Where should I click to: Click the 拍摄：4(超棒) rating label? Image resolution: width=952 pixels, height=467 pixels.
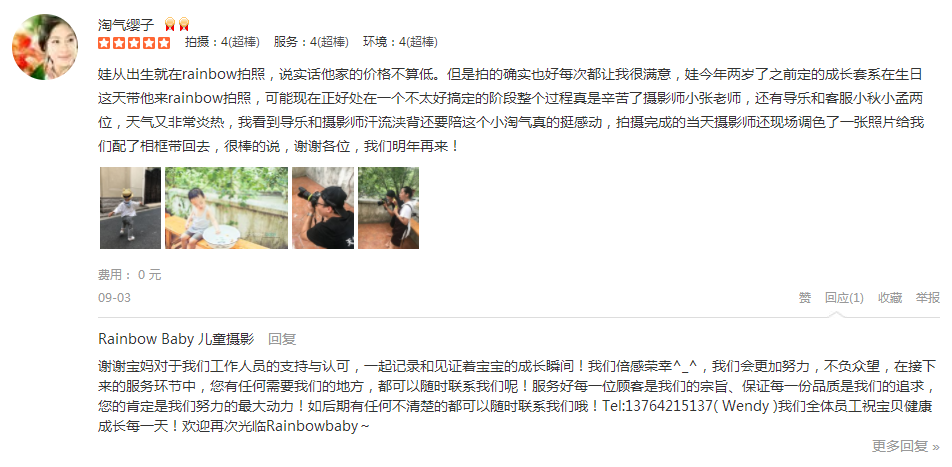[222, 43]
